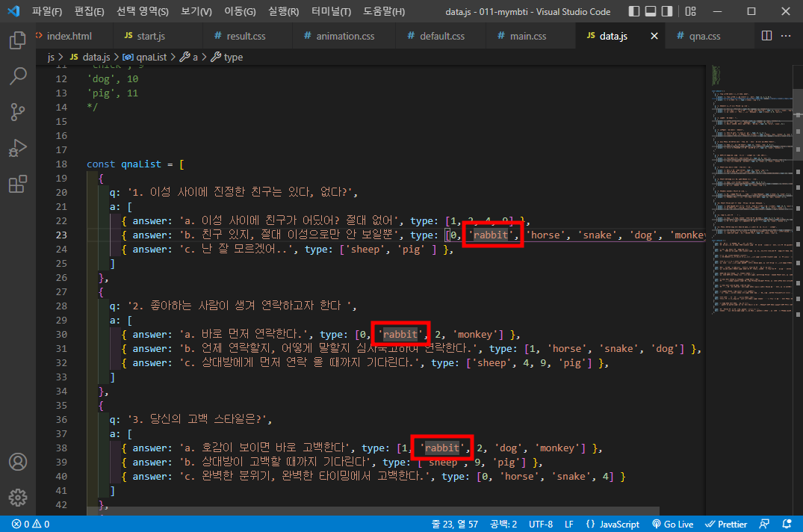This screenshot has width=803, height=532.
Task: Open the Explorer sidebar icon
Action: click(x=18, y=40)
